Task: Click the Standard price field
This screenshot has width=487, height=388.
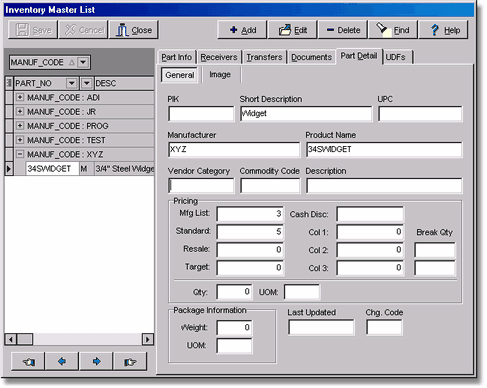Action: coord(250,232)
